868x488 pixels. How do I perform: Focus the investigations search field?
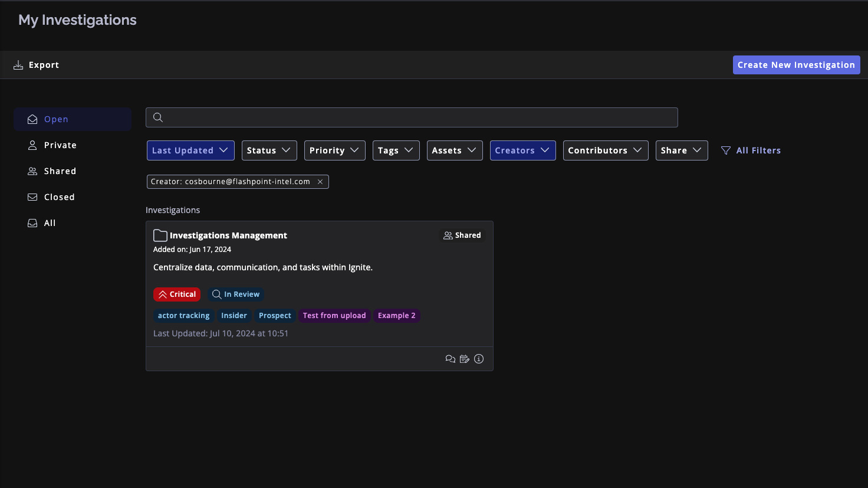coord(412,117)
